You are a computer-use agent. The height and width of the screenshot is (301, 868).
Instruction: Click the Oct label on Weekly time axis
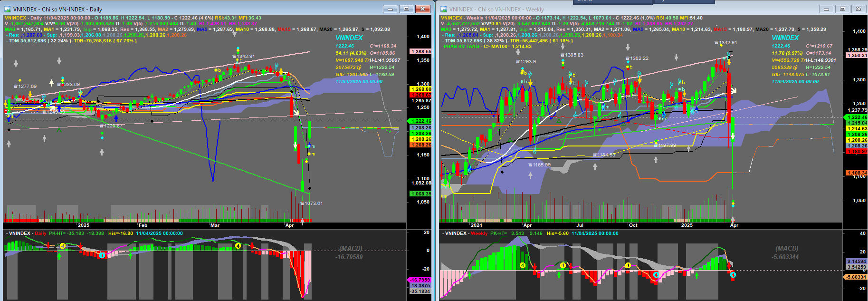[633, 225]
